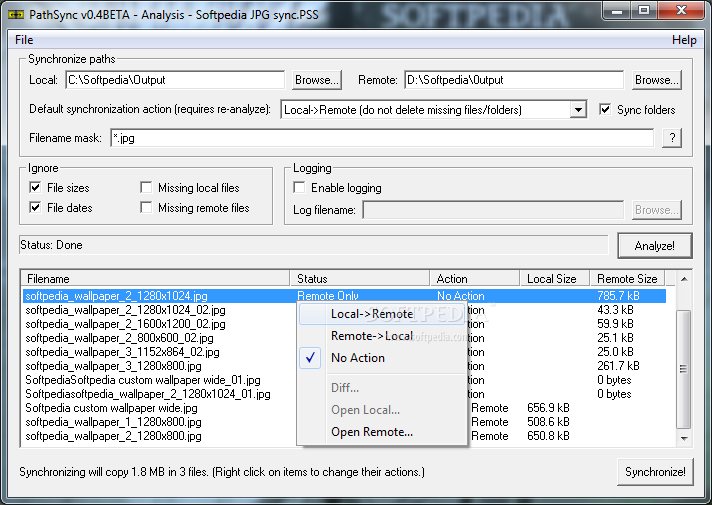Click the file list scroll down arrow
712x505 pixels.
[684, 439]
